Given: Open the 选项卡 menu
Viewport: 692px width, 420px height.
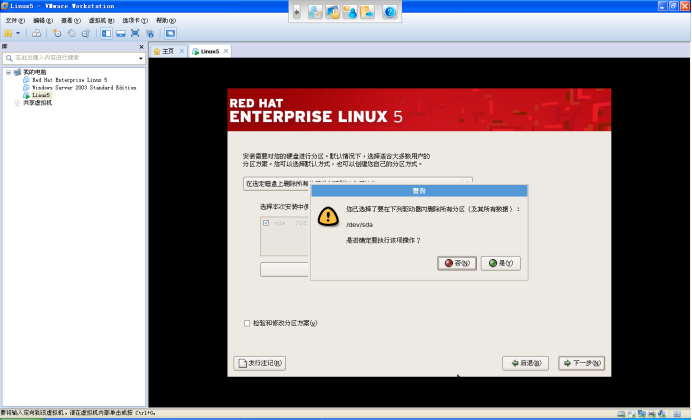Looking at the screenshot, I should [135, 20].
